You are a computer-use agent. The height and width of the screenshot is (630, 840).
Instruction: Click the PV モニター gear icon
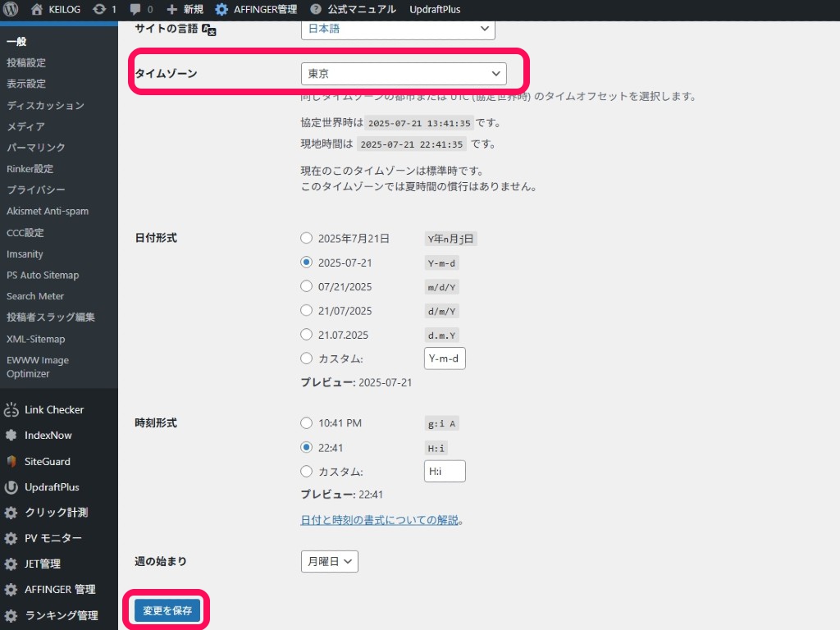click(11, 538)
